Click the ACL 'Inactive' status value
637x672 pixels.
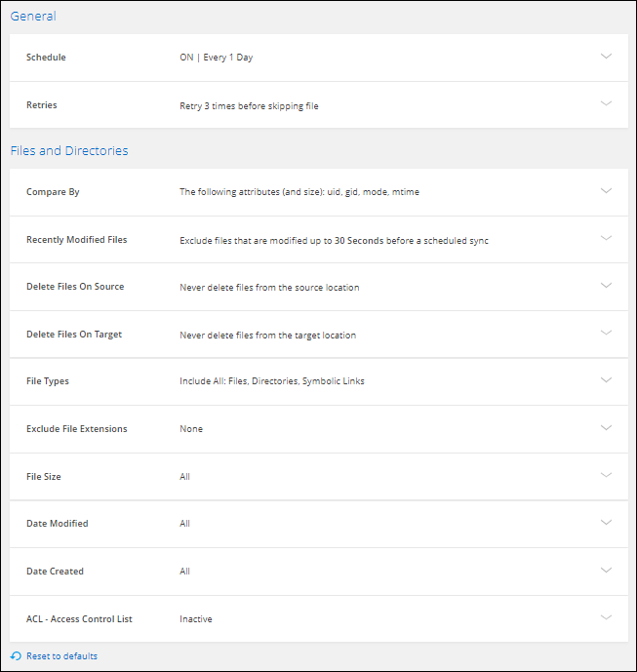point(195,619)
